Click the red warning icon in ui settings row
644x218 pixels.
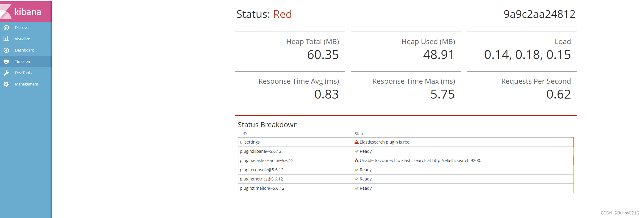357,142
